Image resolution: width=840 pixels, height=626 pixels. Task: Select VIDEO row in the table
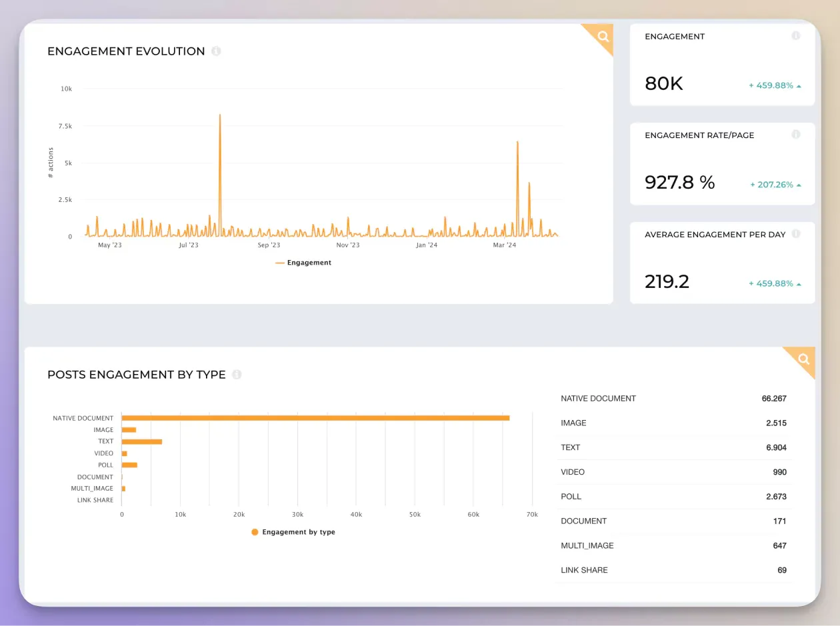pos(673,472)
